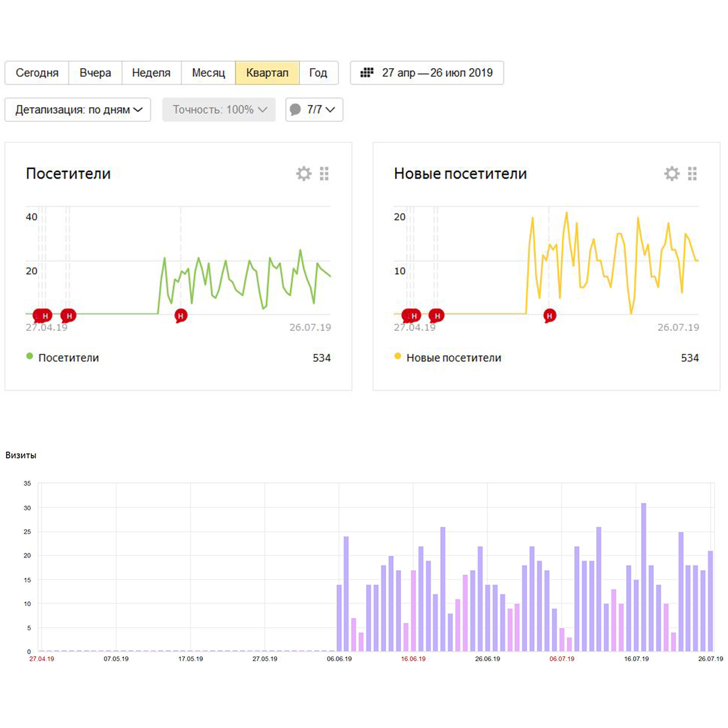728x728 pixels.
Task: Select the Месяц period tab
Action: 208,73
